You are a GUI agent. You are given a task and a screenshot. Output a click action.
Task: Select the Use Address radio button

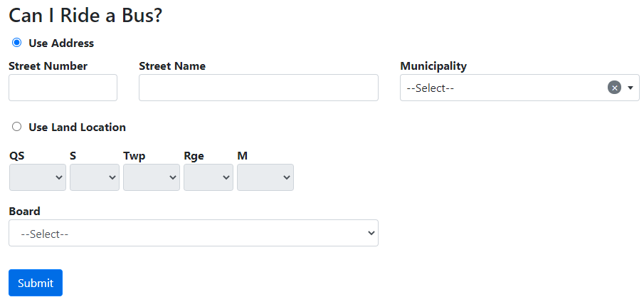pos(16,43)
